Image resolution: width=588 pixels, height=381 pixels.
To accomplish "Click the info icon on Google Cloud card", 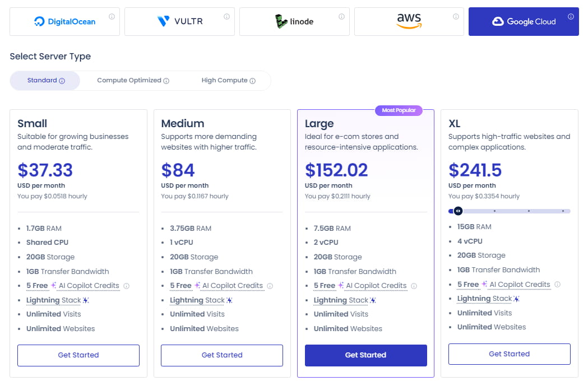I will (x=571, y=17).
